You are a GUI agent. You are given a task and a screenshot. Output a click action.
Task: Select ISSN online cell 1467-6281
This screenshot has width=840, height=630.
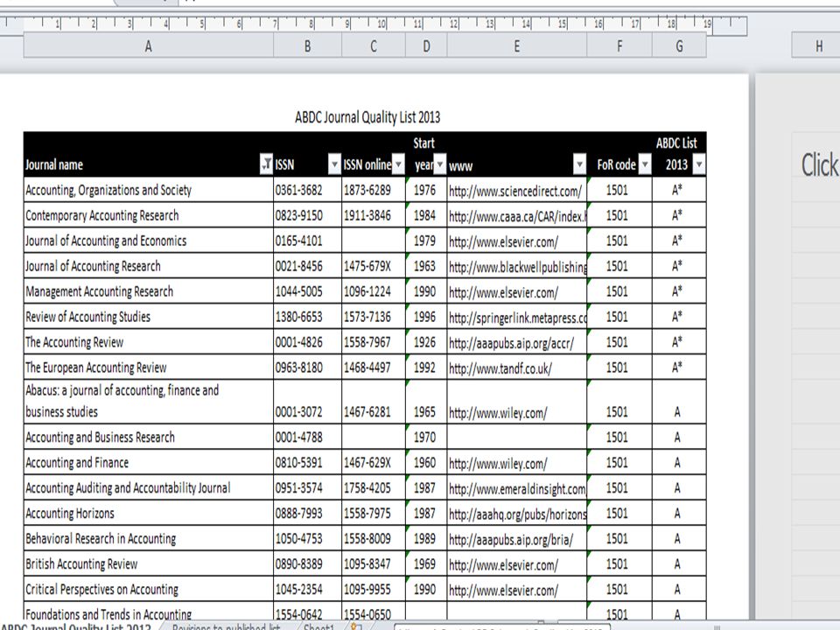(x=374, y=402)
